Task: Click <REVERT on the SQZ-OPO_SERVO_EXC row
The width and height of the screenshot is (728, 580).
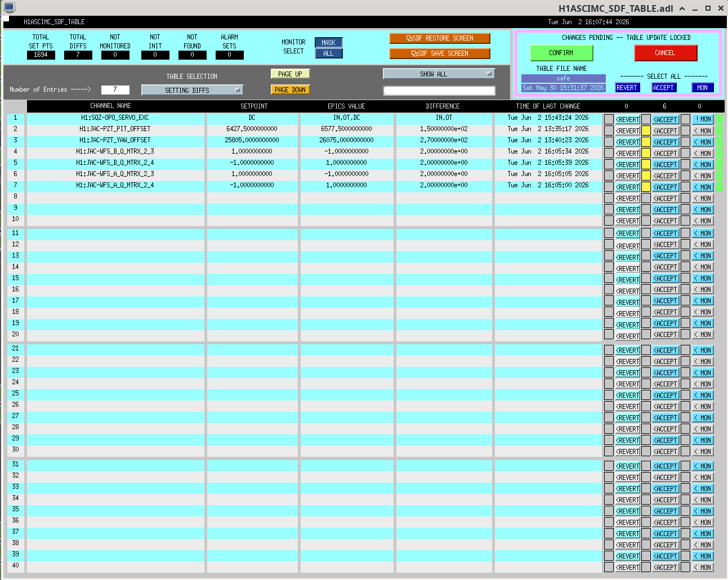Action: click(x=627, y=119)
